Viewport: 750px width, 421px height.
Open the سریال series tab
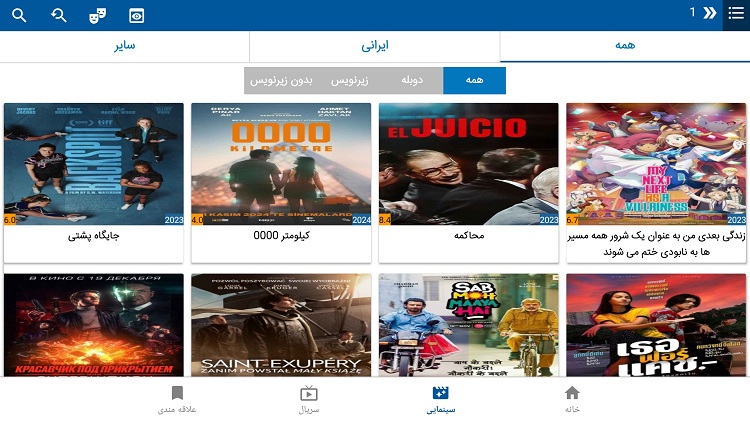(x=309, y=400)
